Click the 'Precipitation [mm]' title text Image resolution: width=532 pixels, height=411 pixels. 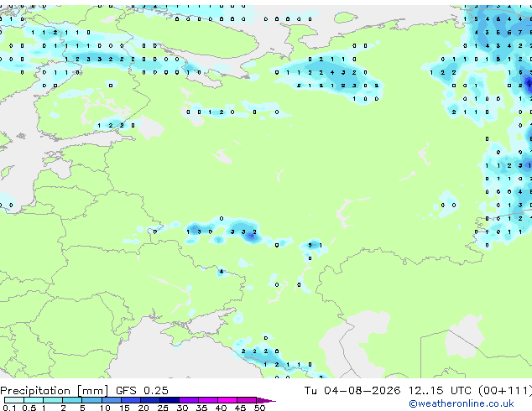[54, 391]
